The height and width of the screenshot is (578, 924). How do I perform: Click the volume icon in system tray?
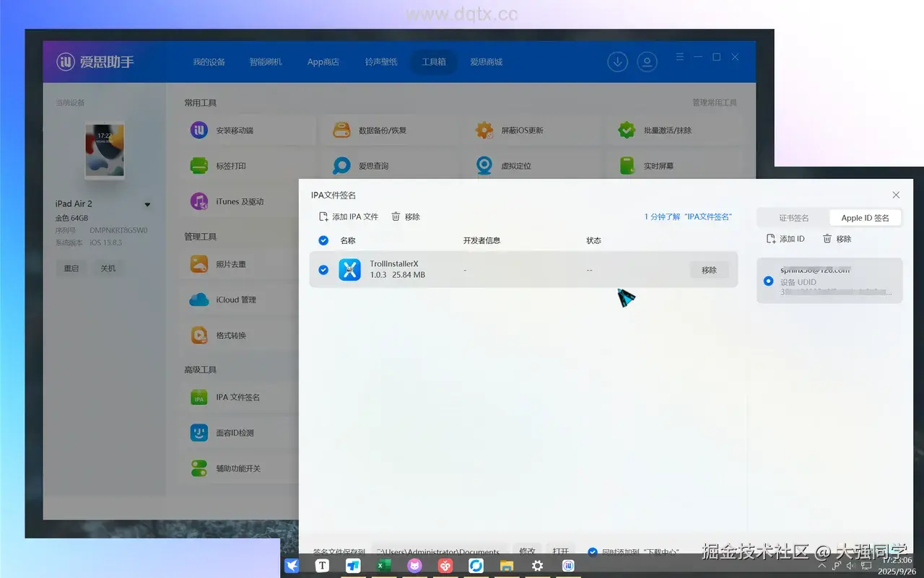point(850,565)
